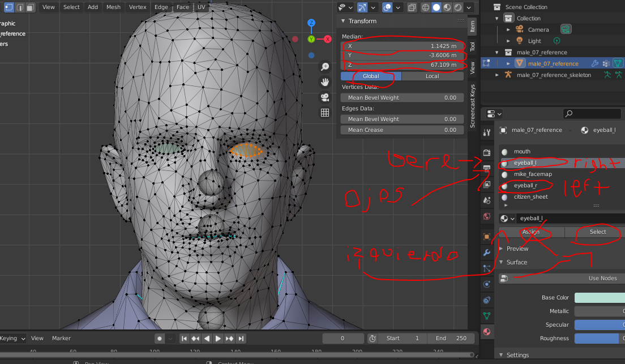Open the Modifiers wrench properties tab
This screenshot has width=625, height=364.
pos(487,252)
